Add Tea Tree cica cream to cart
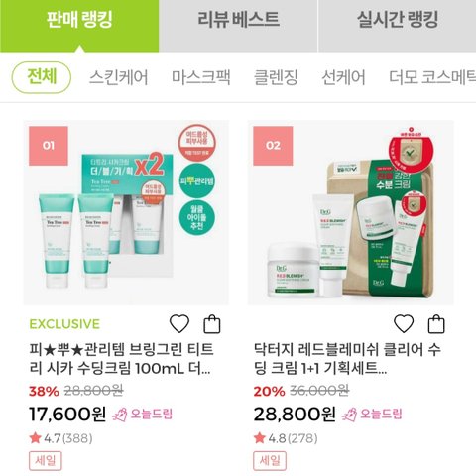Screen dimensions: 476x476 tap(212, 324)
